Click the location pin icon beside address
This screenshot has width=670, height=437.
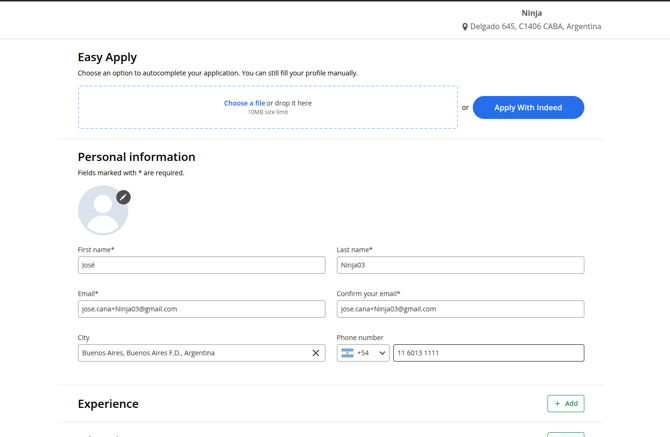pyautogui.click(x=465, y=27)
